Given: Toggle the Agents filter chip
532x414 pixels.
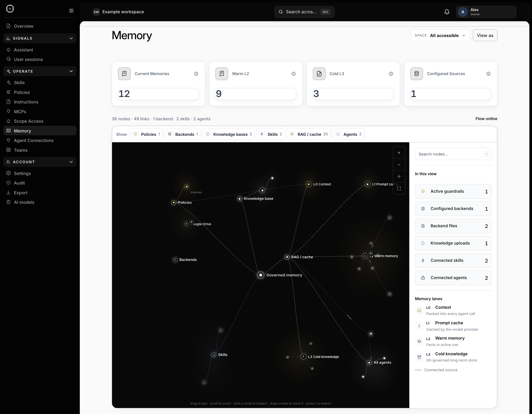Looking at the screenshot, I should point(348,134).
